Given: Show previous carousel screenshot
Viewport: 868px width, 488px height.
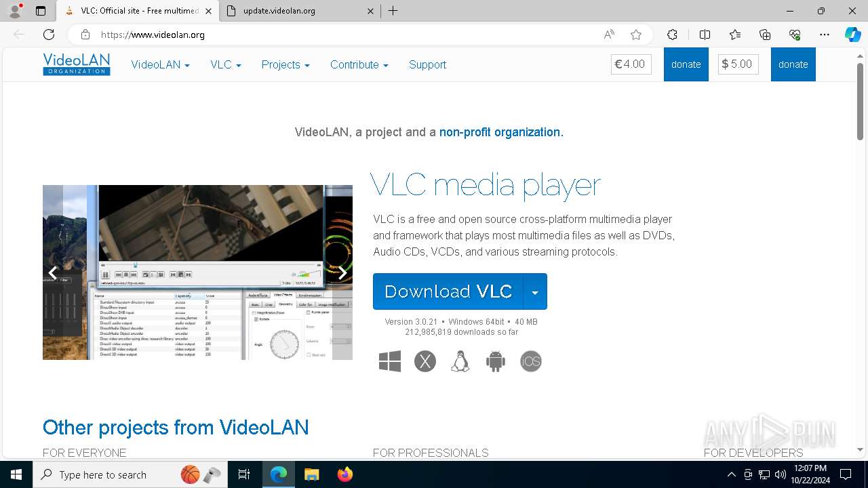Looking at the screenshot, I should (52, 272).
